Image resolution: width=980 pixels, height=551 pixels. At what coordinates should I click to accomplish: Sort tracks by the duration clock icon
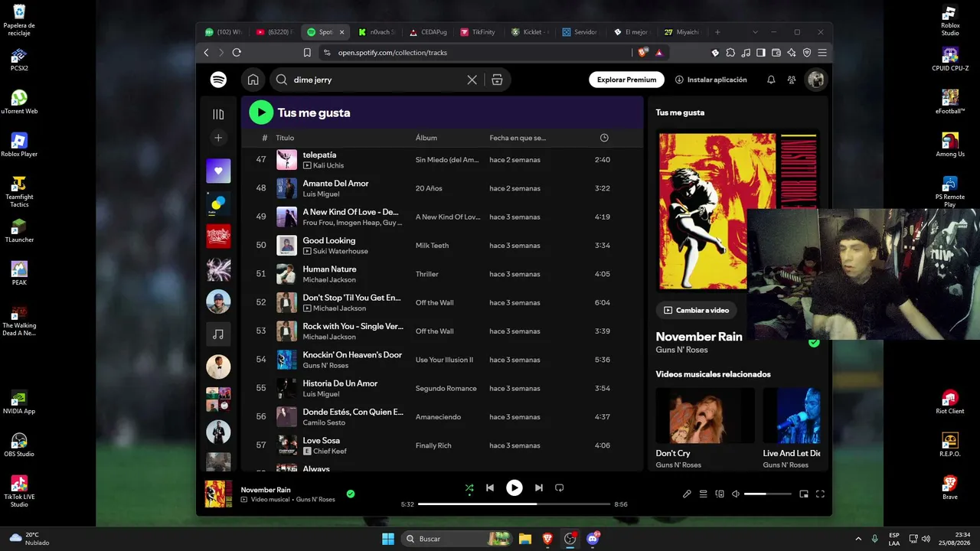point(604,138)
